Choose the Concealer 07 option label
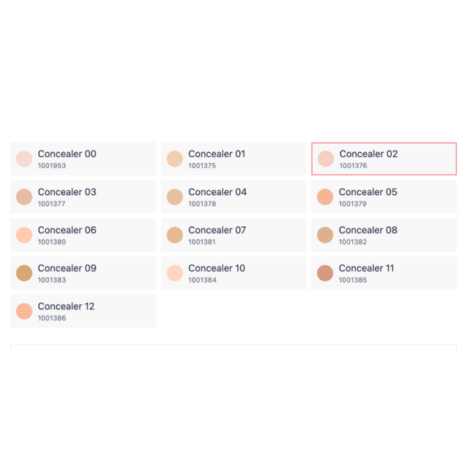The height and width of the screenshot is (476, 476). pyautogui.click(x=217, y=230)
